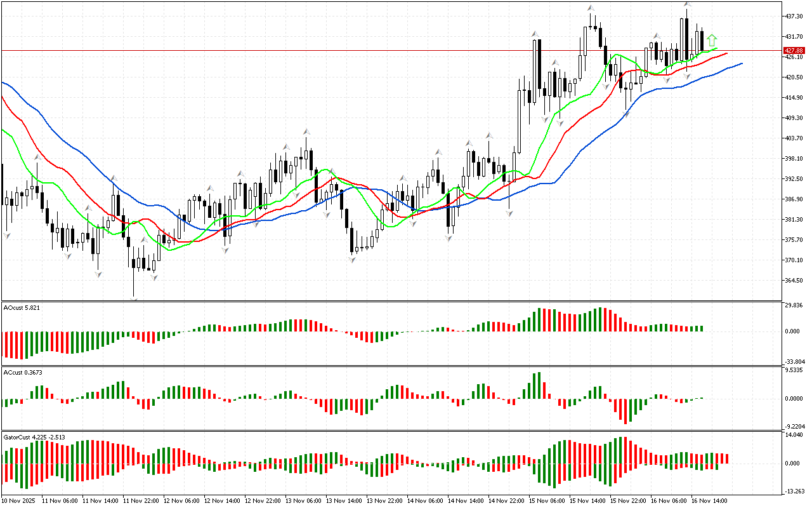Select the fractal arrow below the lowest candle
812x508 pixels.
click(x=134, y=298)
